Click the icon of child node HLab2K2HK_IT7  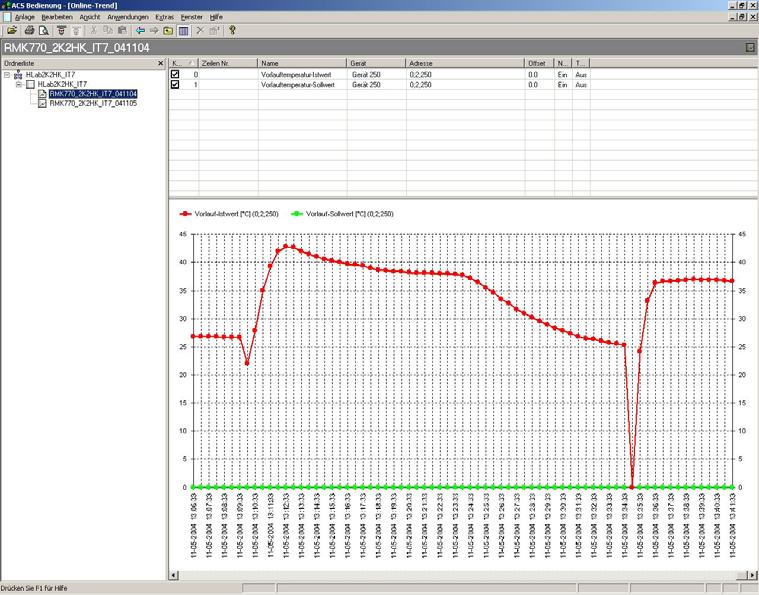(x=30, y=84)
